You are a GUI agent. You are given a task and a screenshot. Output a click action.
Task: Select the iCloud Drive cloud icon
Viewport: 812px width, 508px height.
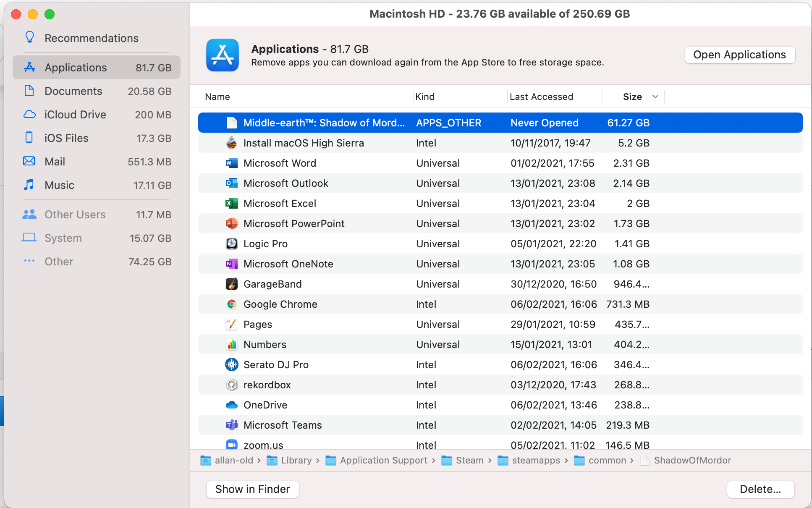(29, 114)
